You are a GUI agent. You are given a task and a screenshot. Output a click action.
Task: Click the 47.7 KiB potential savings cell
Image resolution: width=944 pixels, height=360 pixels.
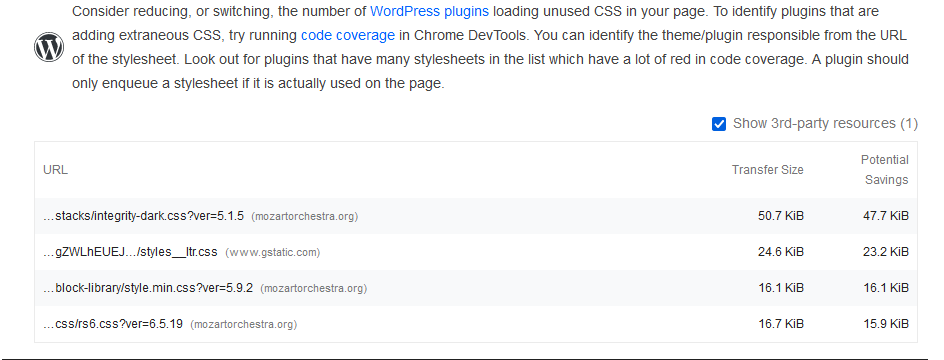pyautogui.click(x=886, y=216)
